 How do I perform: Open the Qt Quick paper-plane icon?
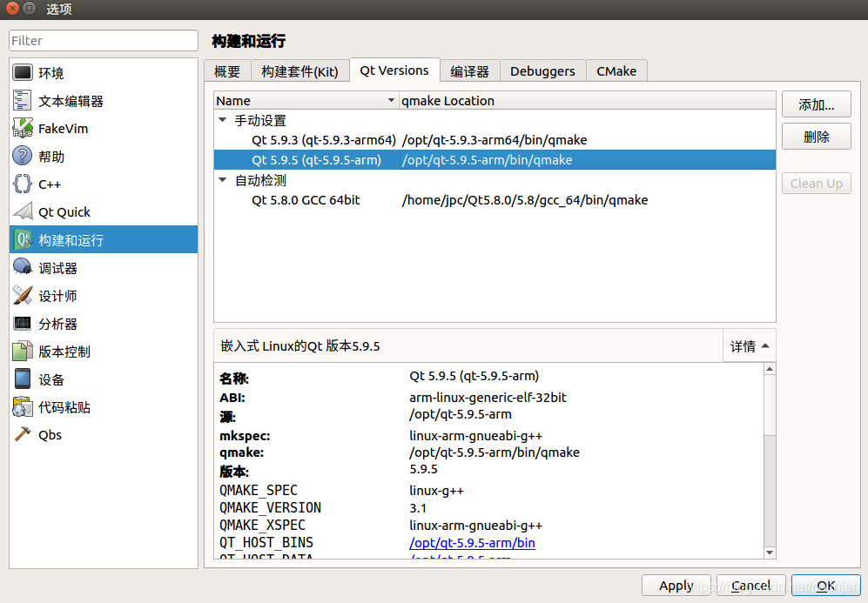(x=23, y=212)
